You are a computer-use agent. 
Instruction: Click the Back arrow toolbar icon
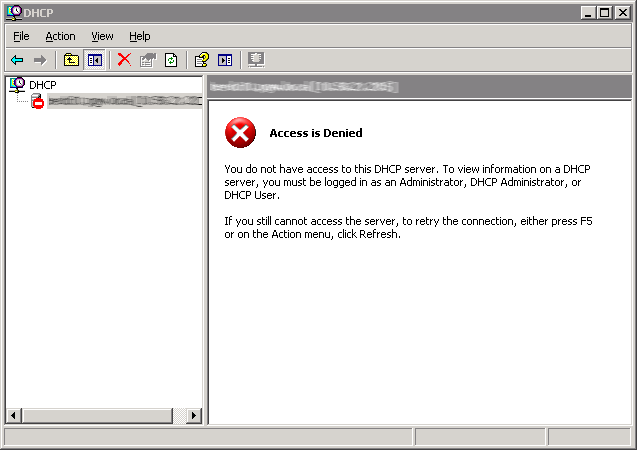tap(17, 60)
